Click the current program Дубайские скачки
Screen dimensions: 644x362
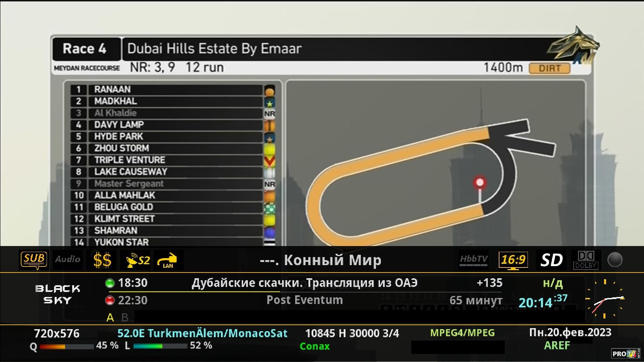(x=304, y=283)
